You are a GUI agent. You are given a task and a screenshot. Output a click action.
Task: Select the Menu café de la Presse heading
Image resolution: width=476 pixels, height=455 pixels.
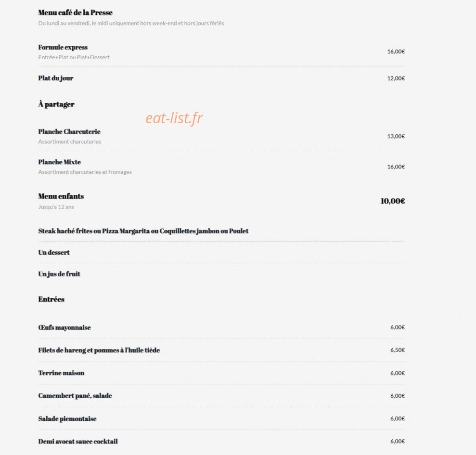coord(75,13)
